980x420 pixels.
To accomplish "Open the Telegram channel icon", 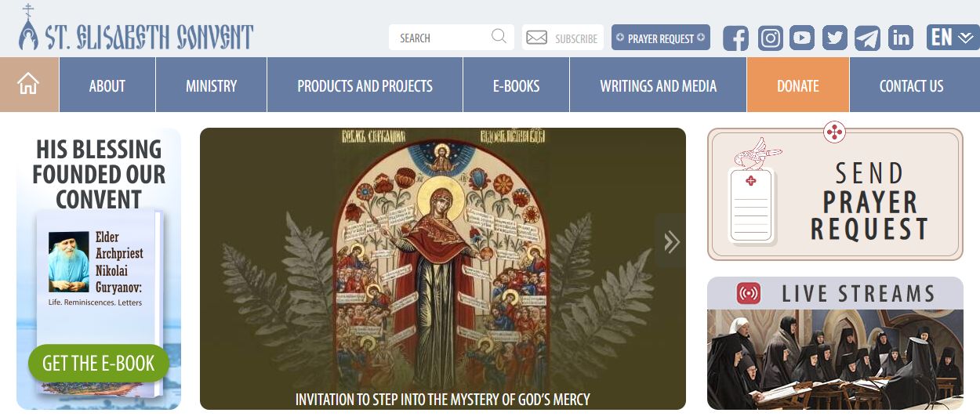I will coord(867,38).
